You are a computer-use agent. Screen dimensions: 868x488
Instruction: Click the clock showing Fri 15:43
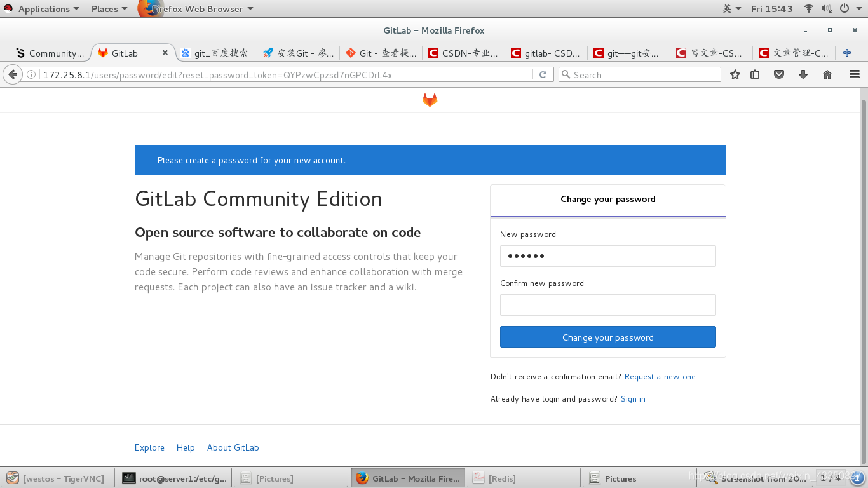point(771,9)
